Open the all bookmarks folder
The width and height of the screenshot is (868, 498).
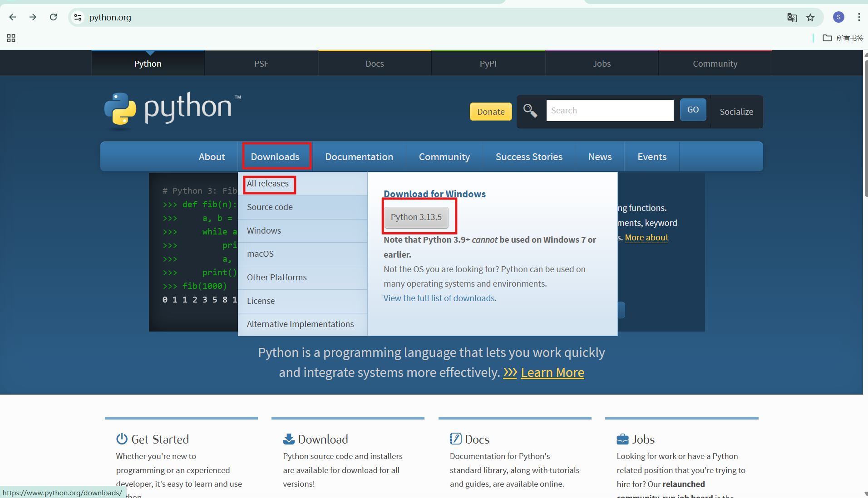pyautogui.click(x=843, y=38)
